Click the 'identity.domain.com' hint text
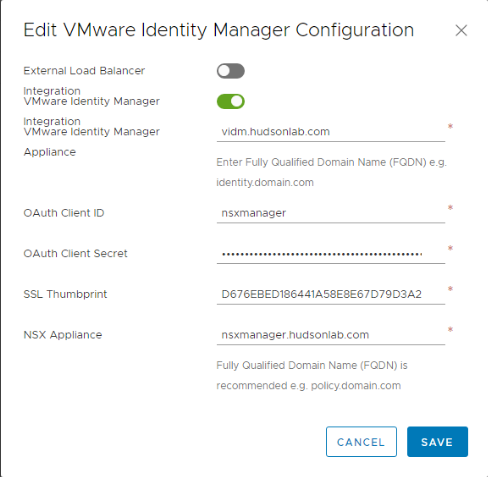 pos(265,183)
